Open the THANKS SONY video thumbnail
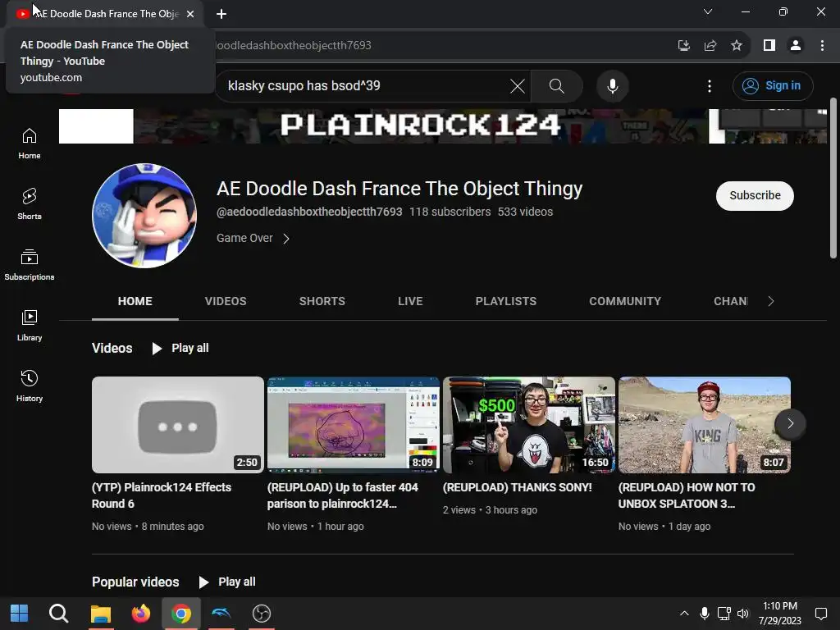Viewport: 840px width, 630px height. tap(529, 425)
